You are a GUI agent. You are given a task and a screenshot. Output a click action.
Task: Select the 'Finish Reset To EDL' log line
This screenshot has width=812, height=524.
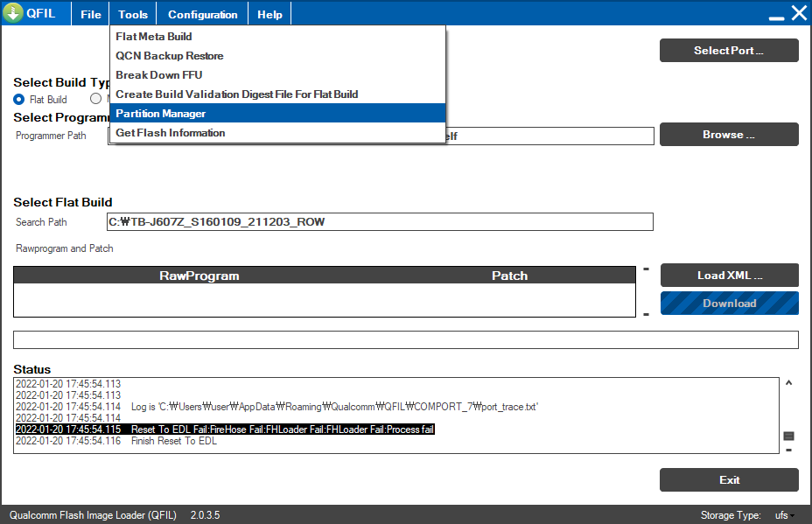[116, 441]
